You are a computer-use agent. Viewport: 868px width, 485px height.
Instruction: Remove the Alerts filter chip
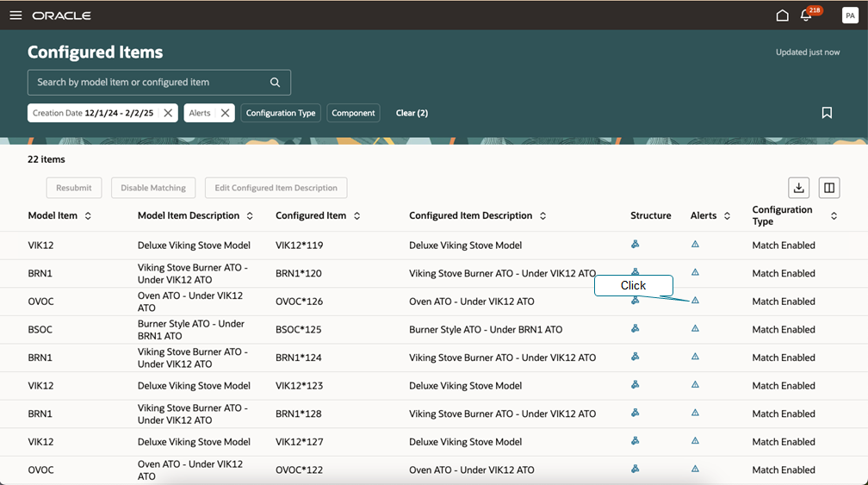click(x=226, y=113)
